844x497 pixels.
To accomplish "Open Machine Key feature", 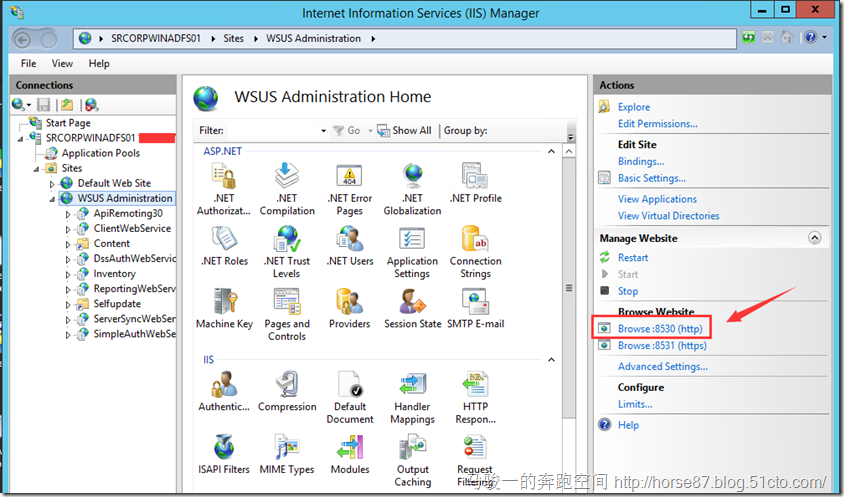I will (224, 309).
